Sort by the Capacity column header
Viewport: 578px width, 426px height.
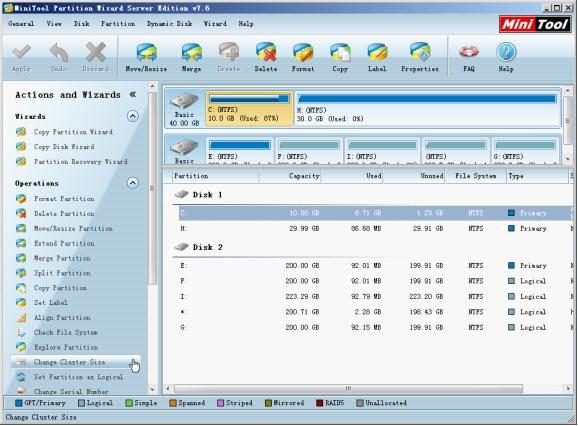290,176
